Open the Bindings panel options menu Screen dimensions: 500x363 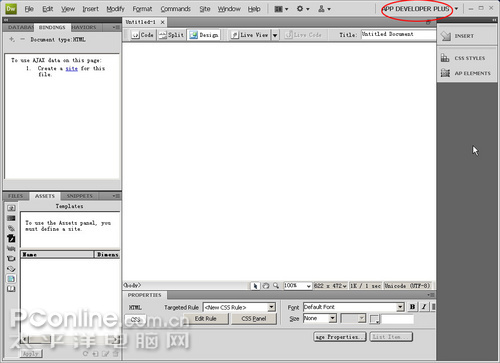(116, 27)
